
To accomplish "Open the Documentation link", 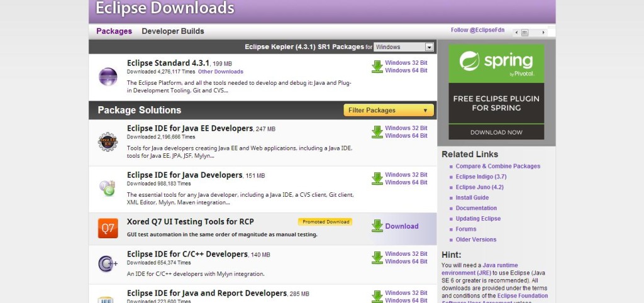I will pos(476,208).
